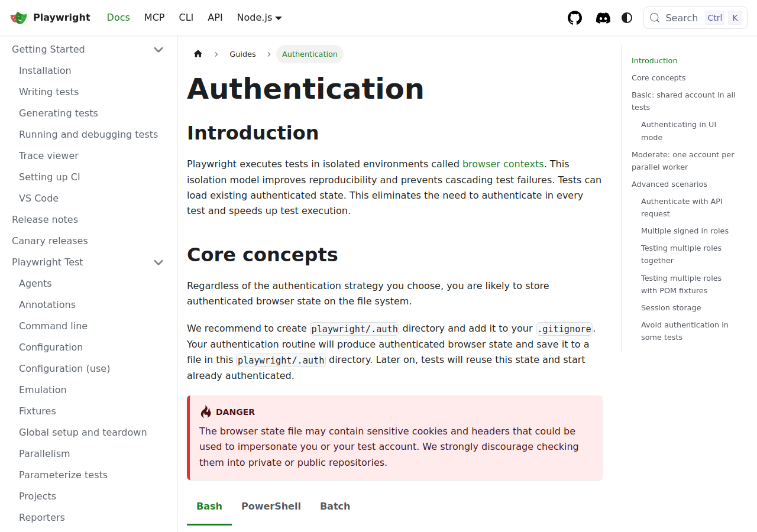Open Command line in the sidebar

pos(53,326)
